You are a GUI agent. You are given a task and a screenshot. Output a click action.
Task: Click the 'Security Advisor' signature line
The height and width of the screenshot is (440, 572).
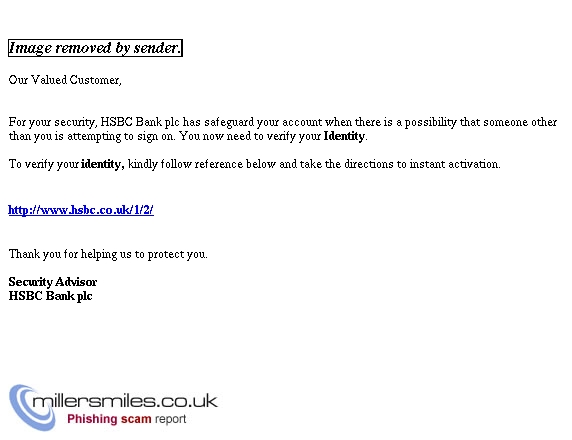coord(53,282)
